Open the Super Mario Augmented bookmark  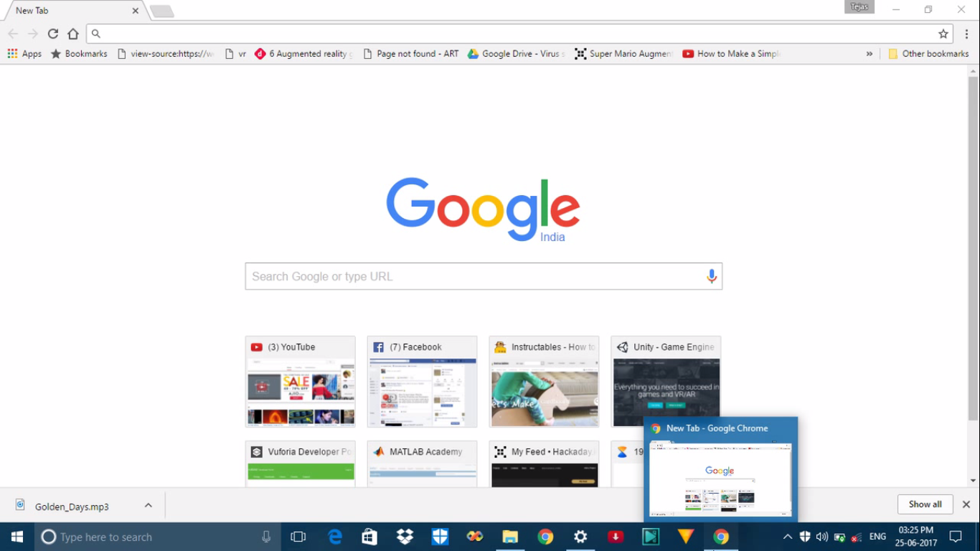(x=623, y=54)
